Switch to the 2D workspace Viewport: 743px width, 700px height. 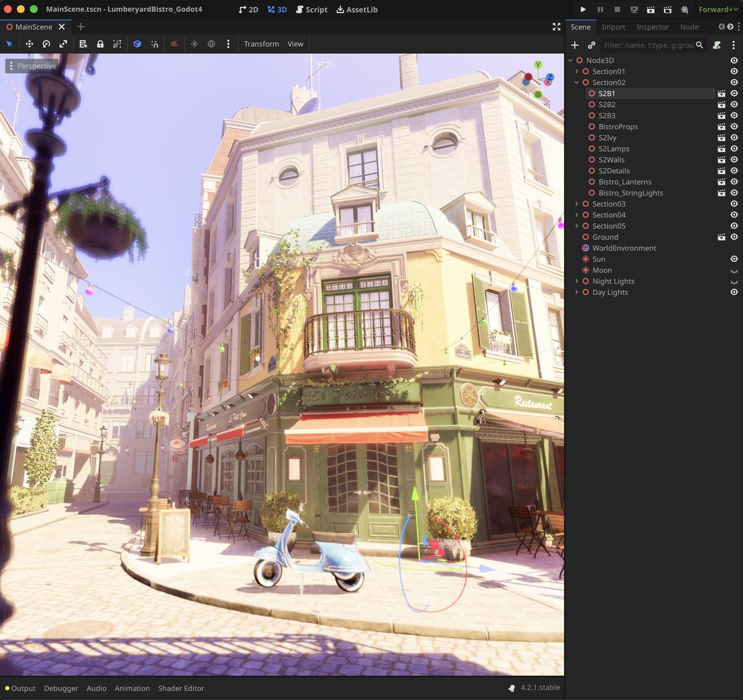249,9
